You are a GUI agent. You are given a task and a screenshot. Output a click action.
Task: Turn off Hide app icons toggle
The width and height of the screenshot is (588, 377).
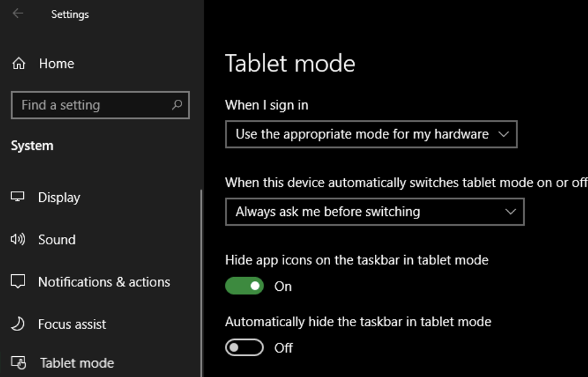point(244,286)
